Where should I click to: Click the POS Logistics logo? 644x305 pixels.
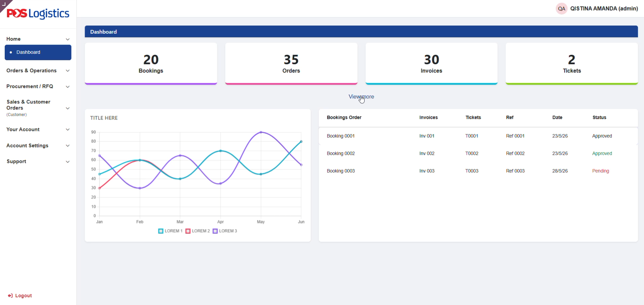point(38,13)
